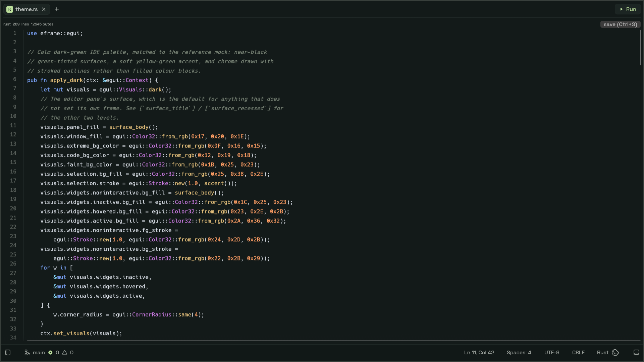Click 'use eframe::egui;' on line 1

coord(55,33)
